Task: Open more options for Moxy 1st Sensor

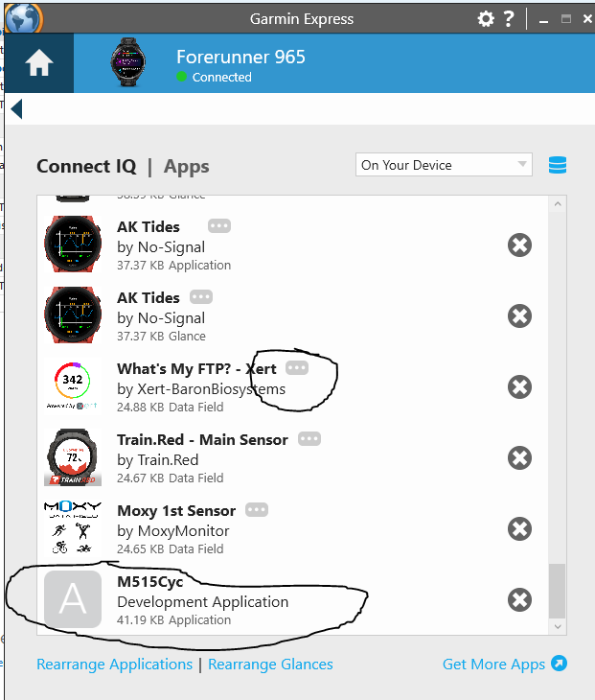Action: pos(257,510)
